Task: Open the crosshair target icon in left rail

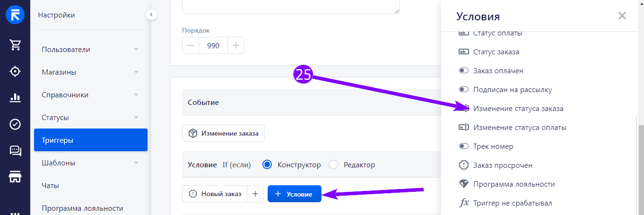Action: pyautogui.click(x=15, y=71)
